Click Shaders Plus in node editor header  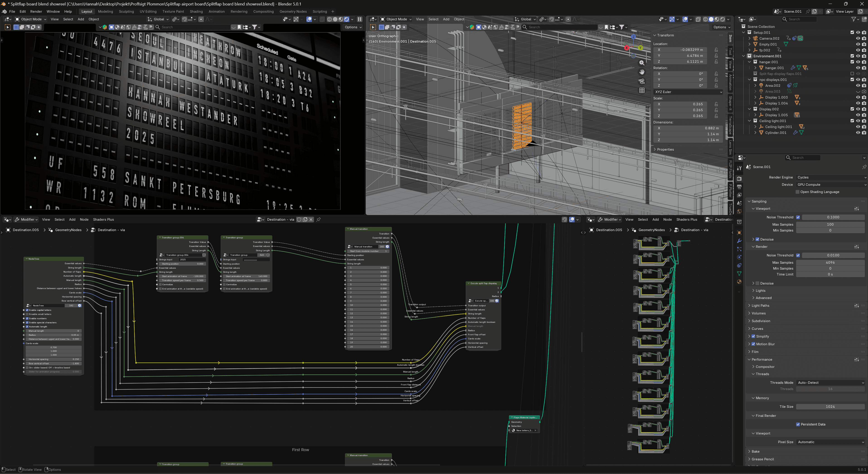tap(103, 219)
